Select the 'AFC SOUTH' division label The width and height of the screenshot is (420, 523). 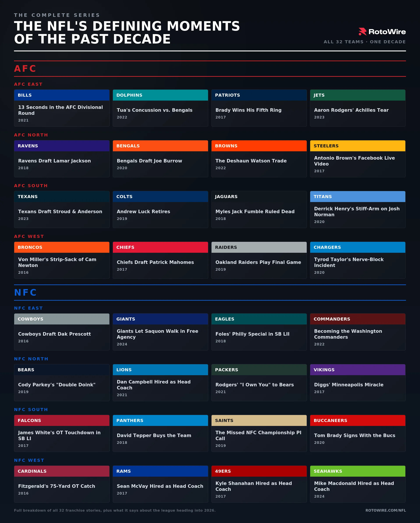[x=31, y=186]
